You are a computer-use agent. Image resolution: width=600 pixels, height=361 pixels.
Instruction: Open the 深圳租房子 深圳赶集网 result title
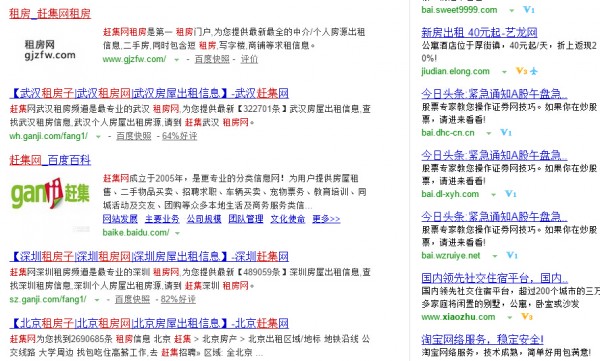(149, 256)
